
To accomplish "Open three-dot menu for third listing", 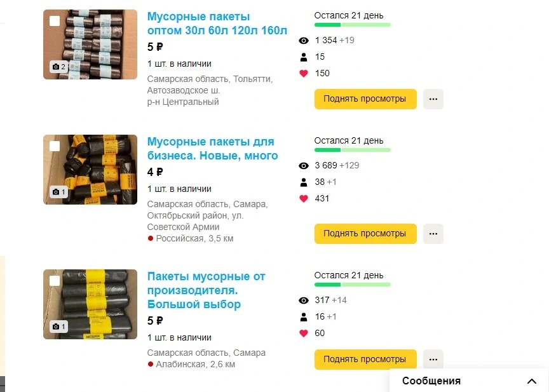I will [x=433, y=360].
